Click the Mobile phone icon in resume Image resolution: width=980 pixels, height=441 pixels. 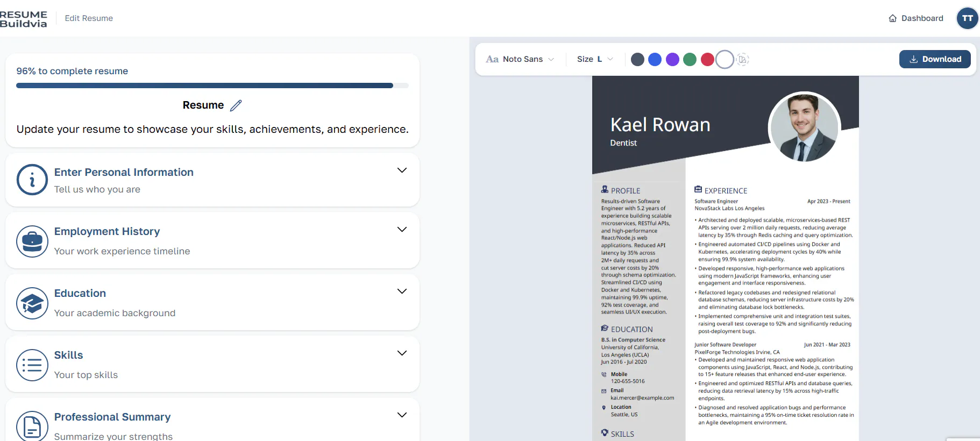pyautogui.click(x=603, y=374)
